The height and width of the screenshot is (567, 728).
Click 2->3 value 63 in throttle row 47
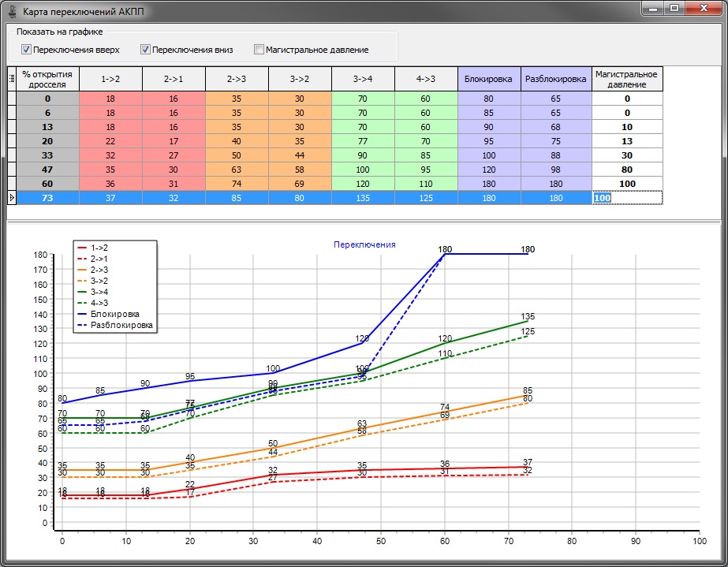pos(237,170)
